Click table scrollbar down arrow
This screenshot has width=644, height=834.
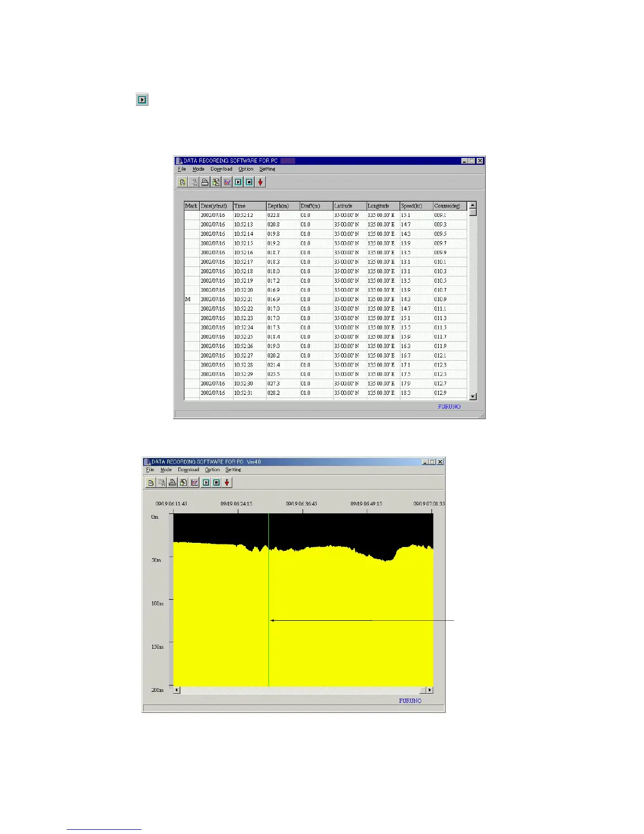(473, 396)
